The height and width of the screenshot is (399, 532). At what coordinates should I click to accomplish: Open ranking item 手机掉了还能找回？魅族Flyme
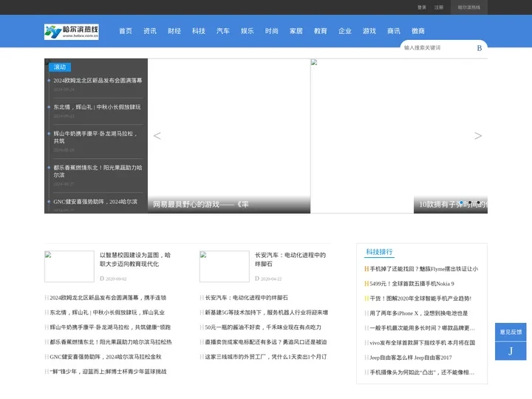pyautogui.click(x=424, y=269)
